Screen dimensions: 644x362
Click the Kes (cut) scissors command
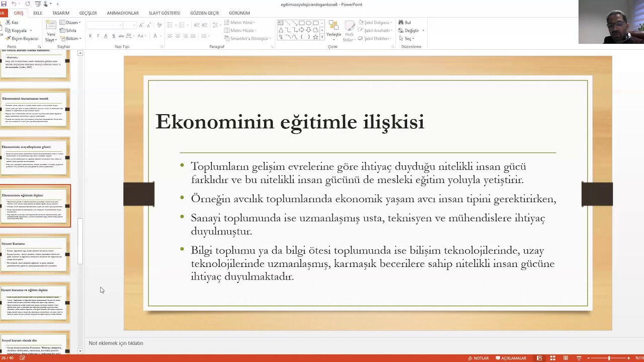click(12, 23)
